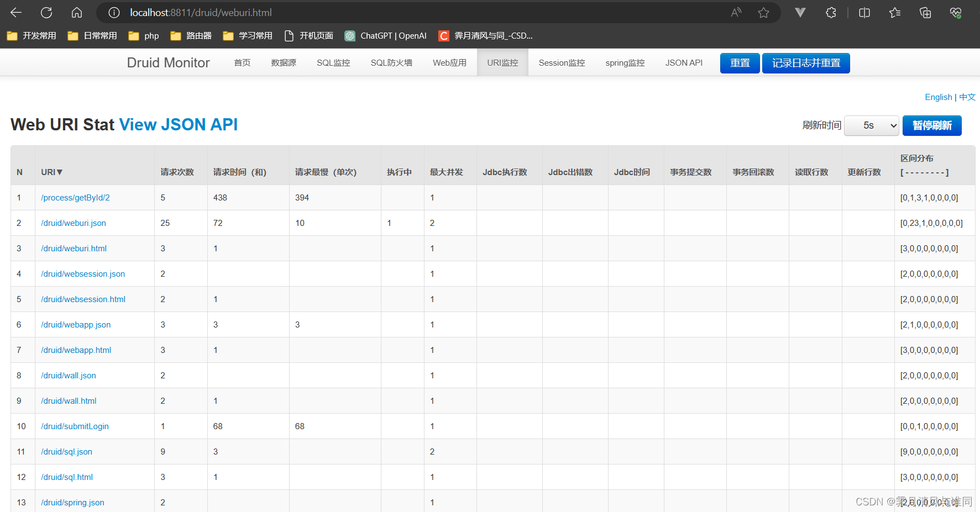Open the Vue devtools extension icon
The height and width of the screenshot is (512, 980).
point(800,12)
